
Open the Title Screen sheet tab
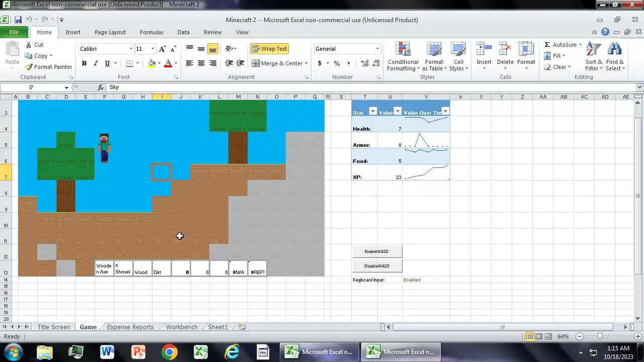54,327
